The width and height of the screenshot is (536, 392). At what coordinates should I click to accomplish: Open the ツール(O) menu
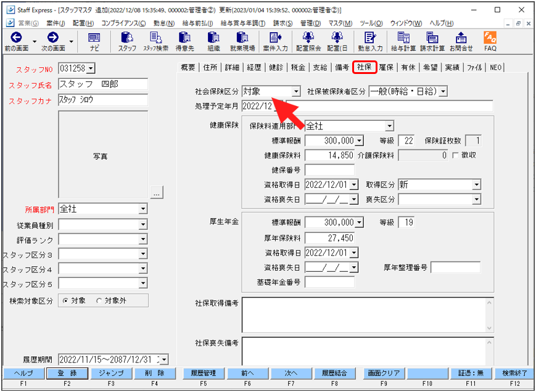(x=371, y=23)
